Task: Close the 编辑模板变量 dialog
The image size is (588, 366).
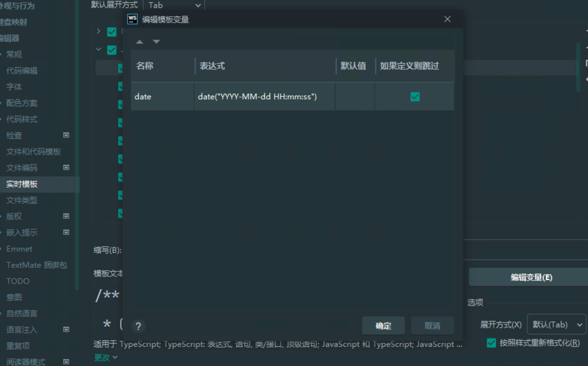Action: pyautogui.click(x=447, y=19)
